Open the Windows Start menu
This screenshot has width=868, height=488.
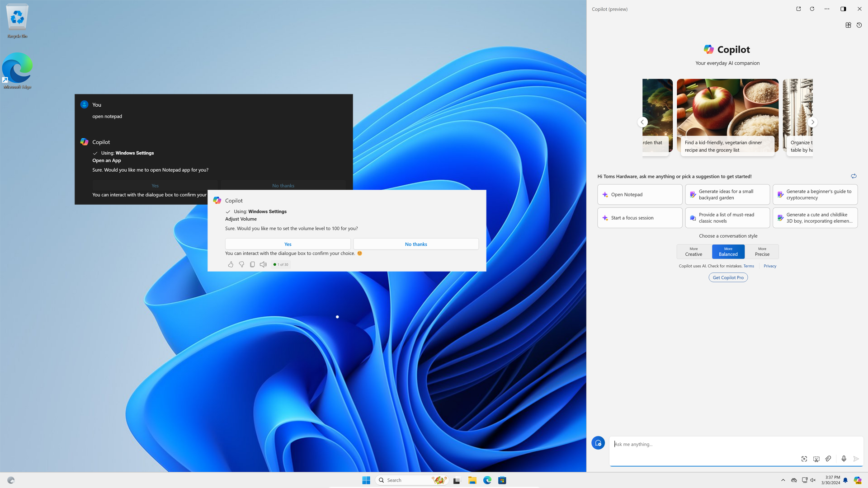(366, 480)
